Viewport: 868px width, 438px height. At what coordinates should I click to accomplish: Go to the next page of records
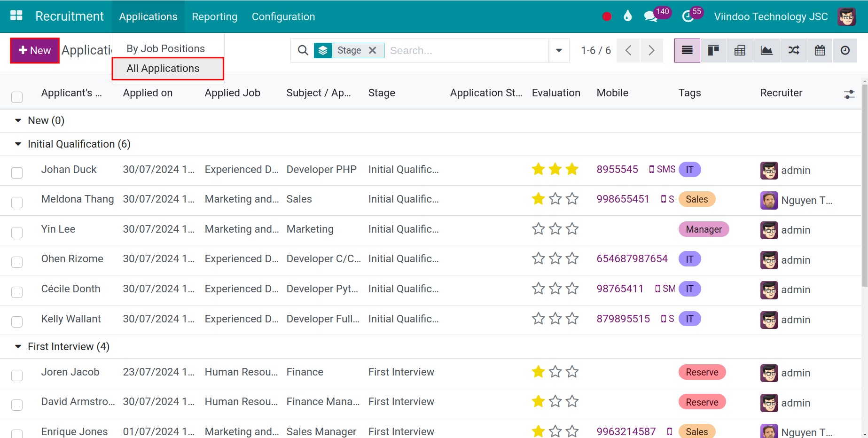click(x=651, y=50)
